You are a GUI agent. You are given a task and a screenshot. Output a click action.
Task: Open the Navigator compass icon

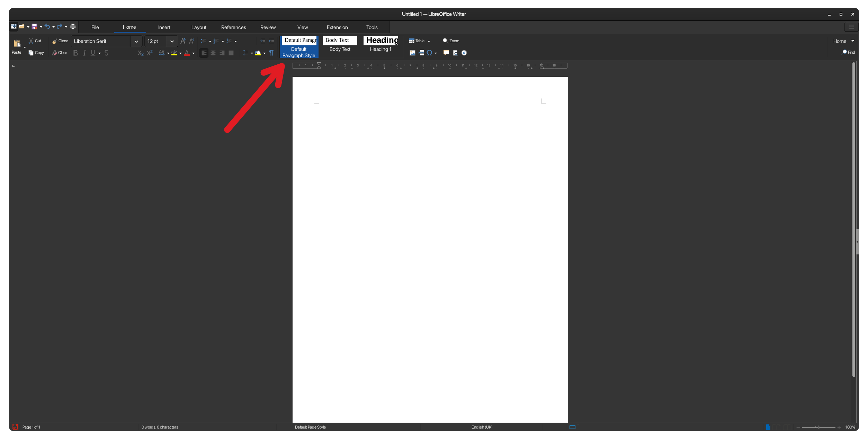click(x=464, y=53)
